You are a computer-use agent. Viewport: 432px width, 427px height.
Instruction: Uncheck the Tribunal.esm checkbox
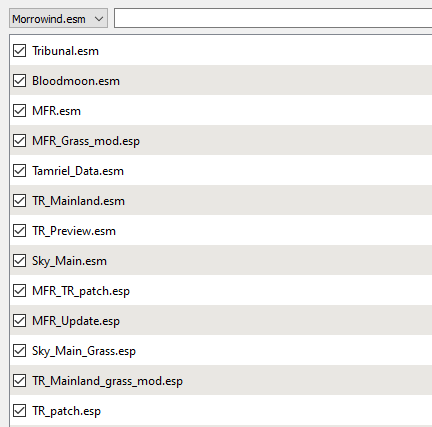pyautogui.click(x=19, y=51)
